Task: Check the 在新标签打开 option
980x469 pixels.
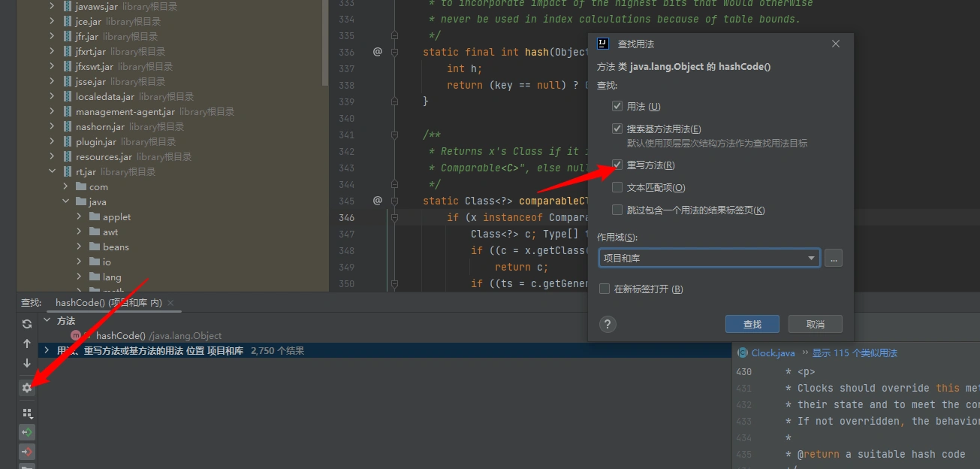Action: pos(605,289)
